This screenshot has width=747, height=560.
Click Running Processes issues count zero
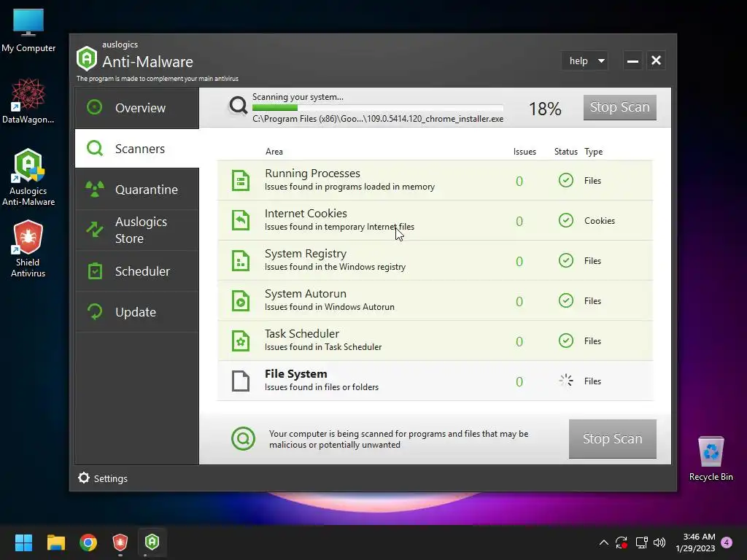point(519,181)
